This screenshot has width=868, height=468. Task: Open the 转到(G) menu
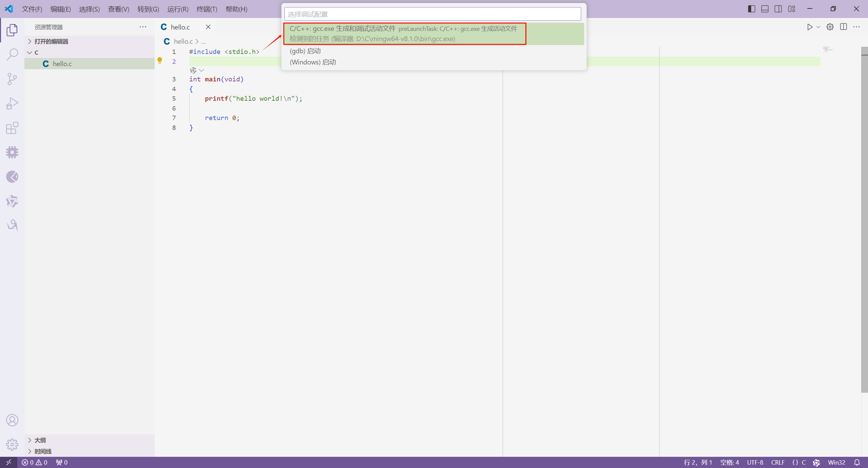tap(148, 9)
